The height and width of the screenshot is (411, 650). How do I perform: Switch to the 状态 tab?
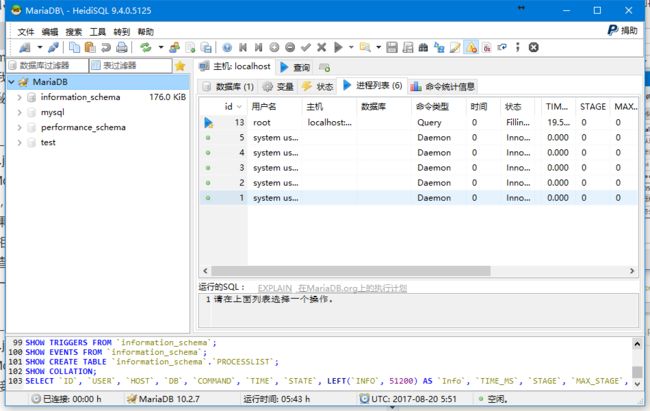[318, 86]
